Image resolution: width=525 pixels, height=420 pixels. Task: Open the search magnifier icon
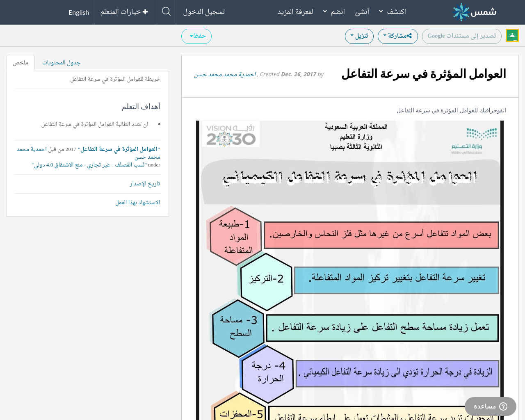(x=166, y=11)
